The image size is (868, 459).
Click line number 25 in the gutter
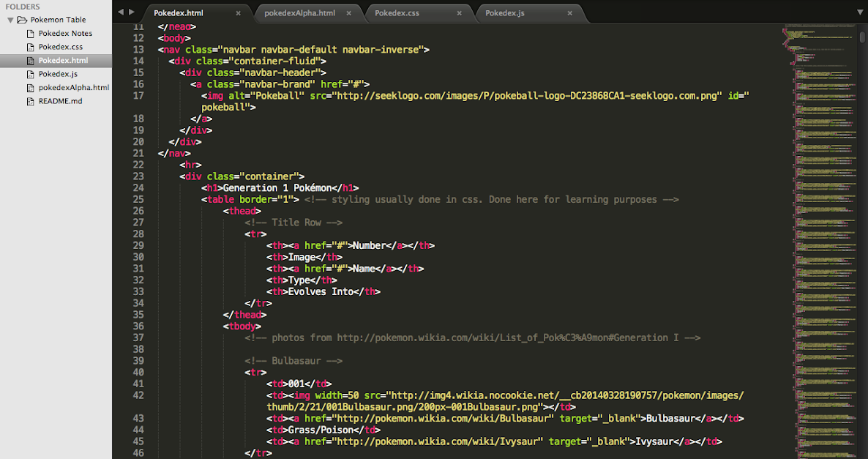pyautogui.click(x=138, y=199)
